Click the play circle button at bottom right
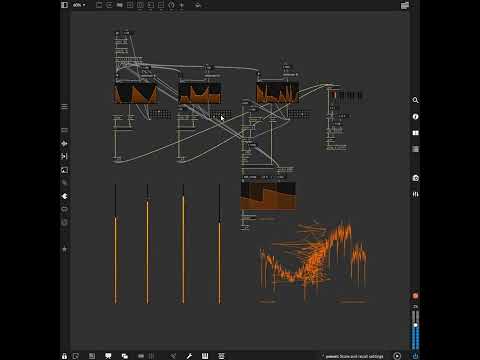Image resolution: width=480 pixels, height=360 pixels. 397,356
